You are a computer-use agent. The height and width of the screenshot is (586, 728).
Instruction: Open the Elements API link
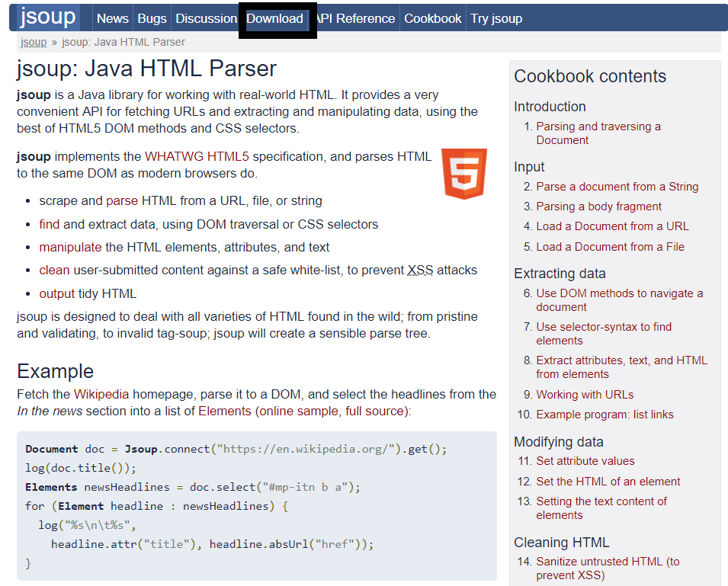tap(225, 411)
